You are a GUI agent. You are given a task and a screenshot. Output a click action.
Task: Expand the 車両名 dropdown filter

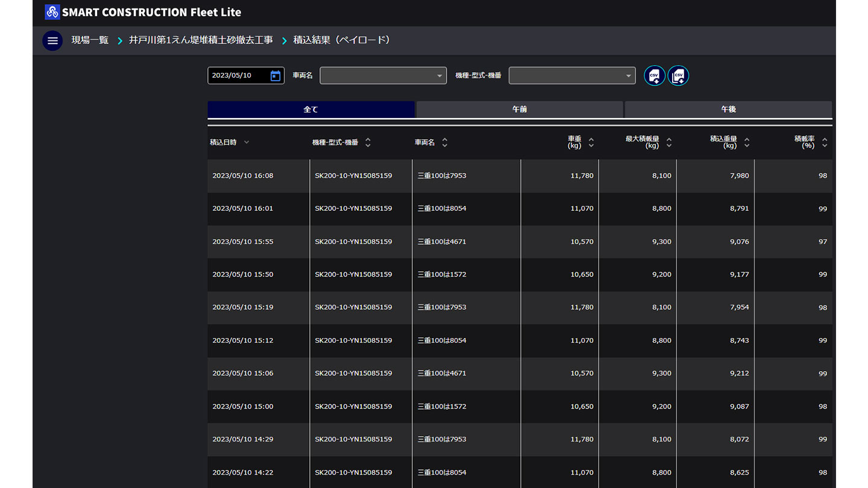(383, 75)
